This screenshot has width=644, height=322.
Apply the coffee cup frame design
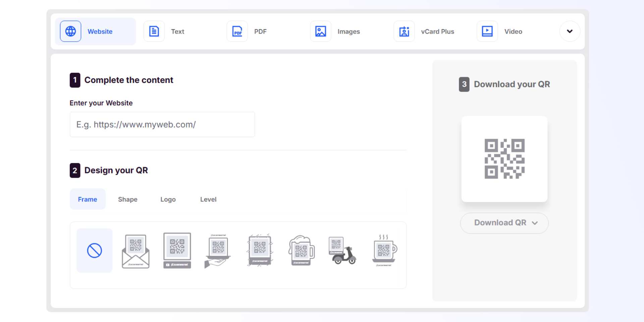(383, 250)
